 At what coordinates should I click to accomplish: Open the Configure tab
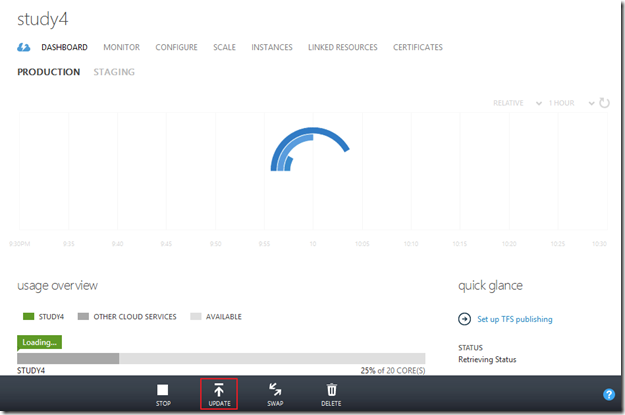pyautogui.click(x=177, y=47)
